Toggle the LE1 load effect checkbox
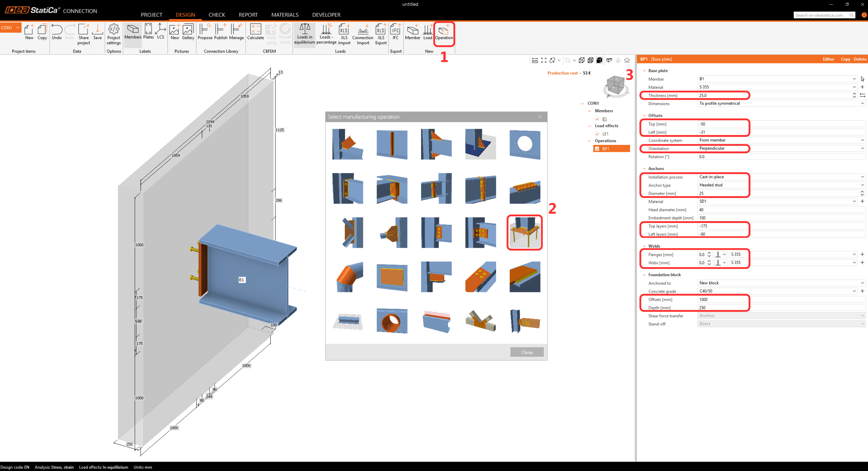This screenshot has height=471, width=868. pos(597,134)
